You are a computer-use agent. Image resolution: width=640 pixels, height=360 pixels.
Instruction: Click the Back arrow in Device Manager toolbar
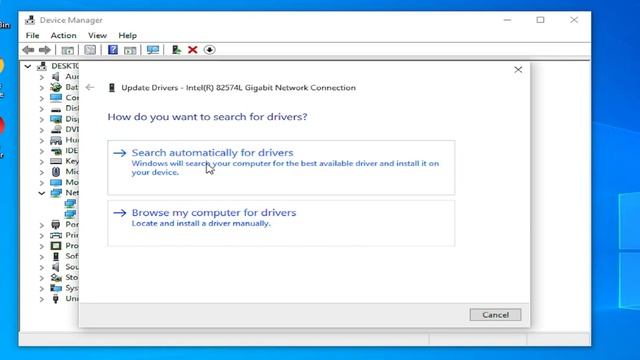pyautogui.click(x=28, y=50)
